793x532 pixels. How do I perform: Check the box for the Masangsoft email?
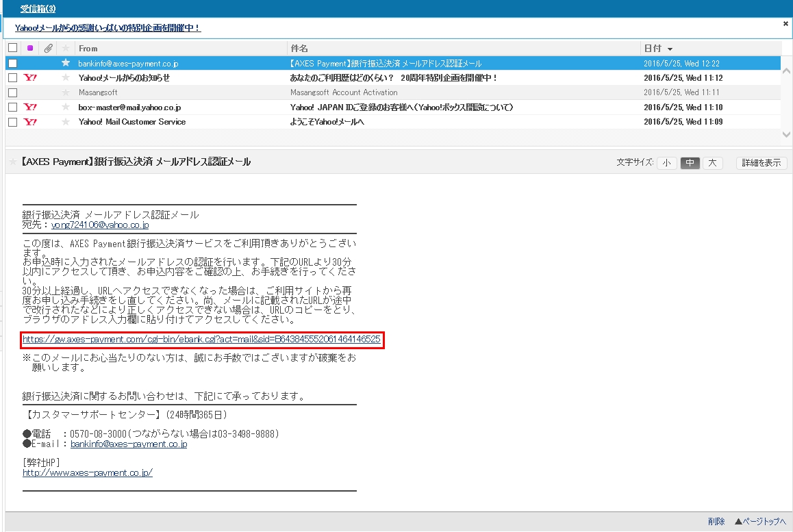[x=12, y=92]
